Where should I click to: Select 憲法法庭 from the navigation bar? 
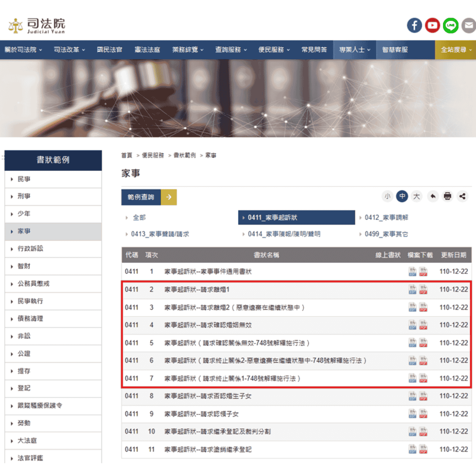147,49
